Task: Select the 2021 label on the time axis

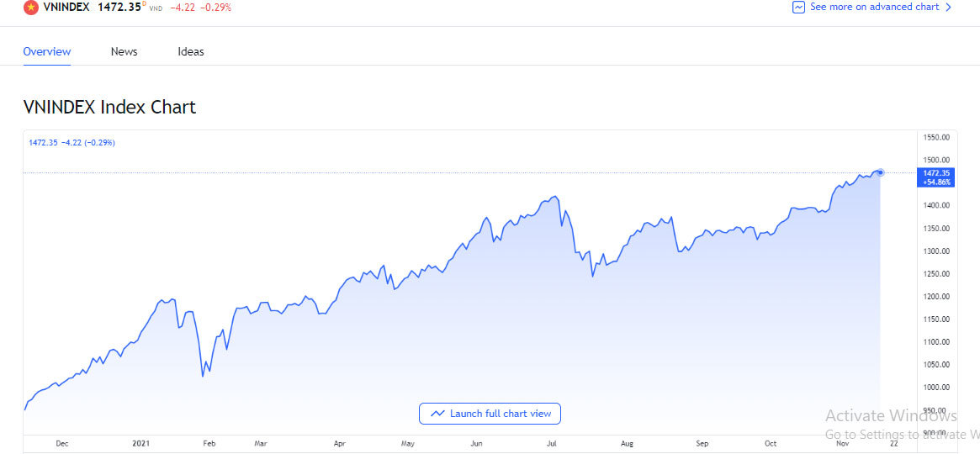Action: click(140, 443)
